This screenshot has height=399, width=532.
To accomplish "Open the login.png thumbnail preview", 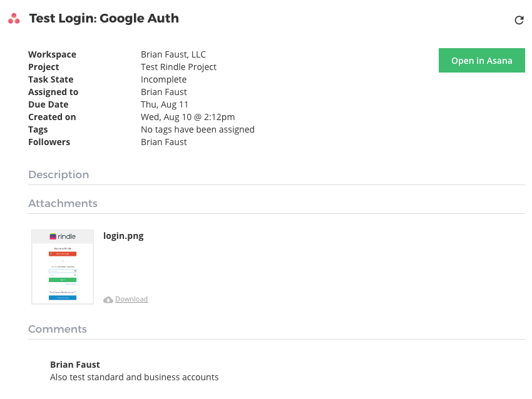I will [x=63, y=267].
